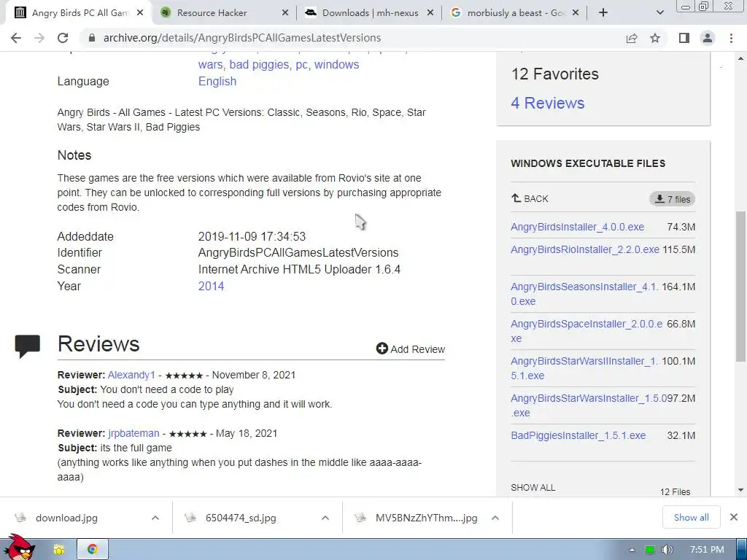
Task: Click the scrollbar down arrow
Action: (x=741, y=489)
